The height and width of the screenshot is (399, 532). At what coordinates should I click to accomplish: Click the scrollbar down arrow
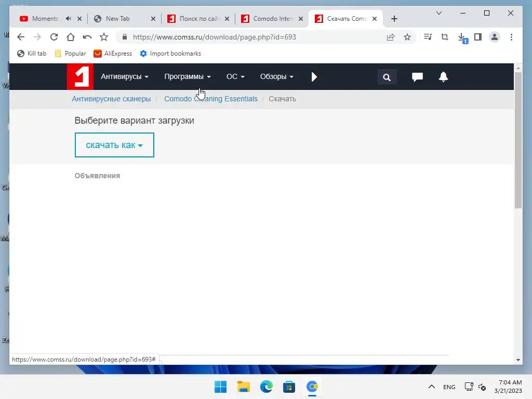pos(518,360)
